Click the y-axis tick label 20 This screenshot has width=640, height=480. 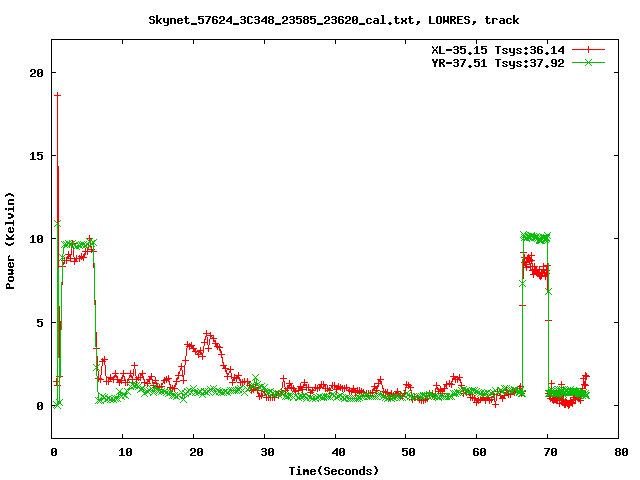coord(36,73)
